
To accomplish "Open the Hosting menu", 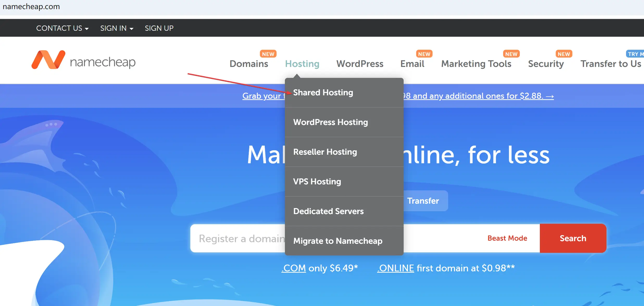I will [302, 64].
